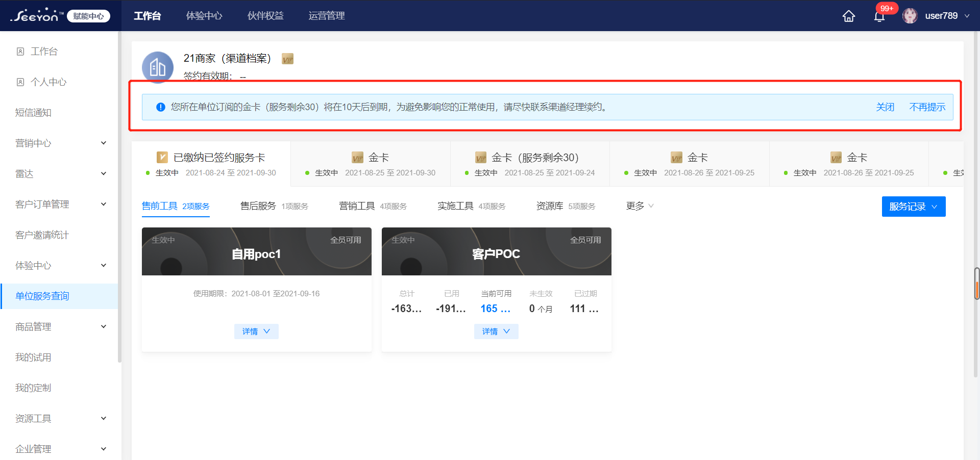Click the user789 avatar picture
The width and height of the screenshot is (980, 460).
(x=910, y=16)
